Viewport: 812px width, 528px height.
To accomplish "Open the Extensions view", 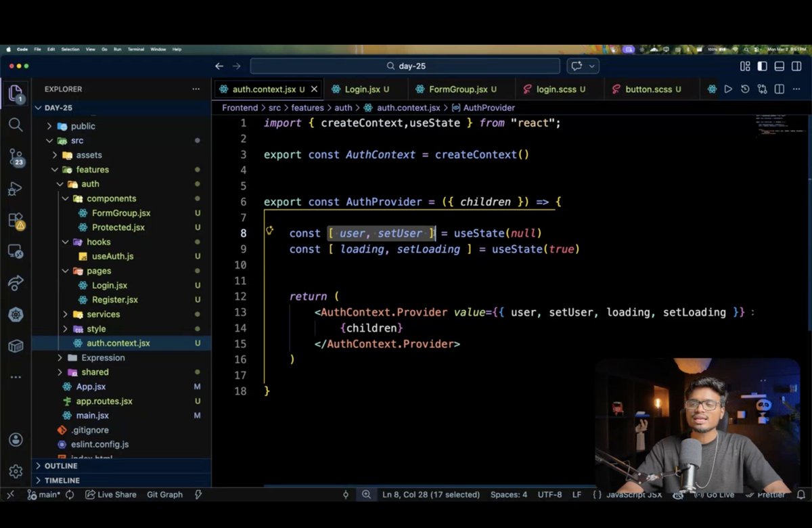I will pyautogui.click(x=16, y=221).
